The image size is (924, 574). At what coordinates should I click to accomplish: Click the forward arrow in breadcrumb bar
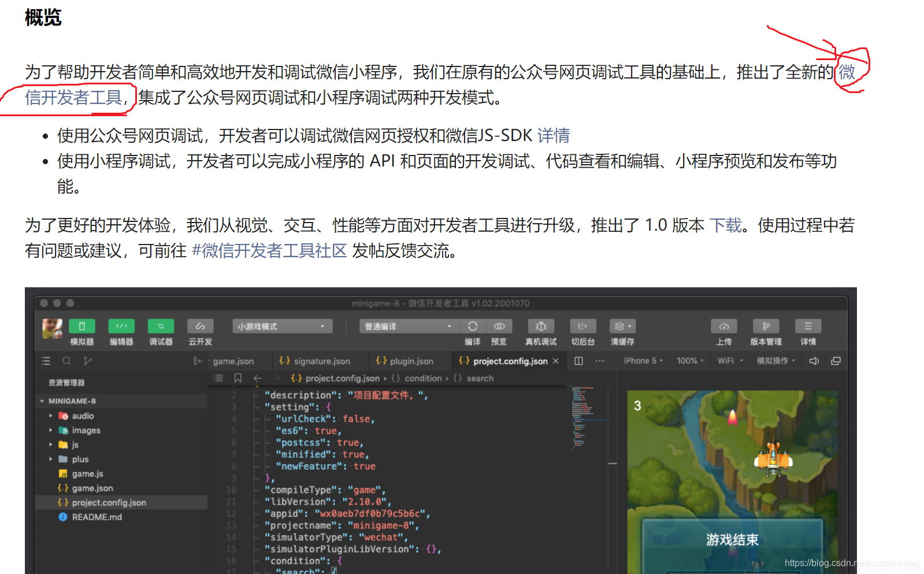[277, 378]
